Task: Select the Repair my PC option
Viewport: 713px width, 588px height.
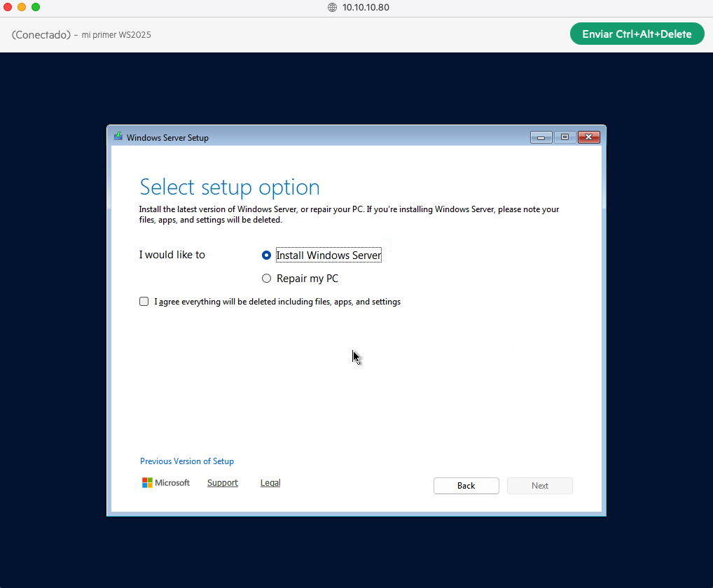Action: coord(266,278)
